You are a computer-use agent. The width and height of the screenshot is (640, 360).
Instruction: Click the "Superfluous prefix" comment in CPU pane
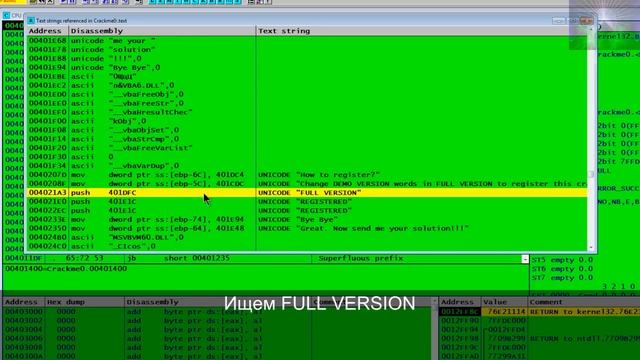point(361,258)
